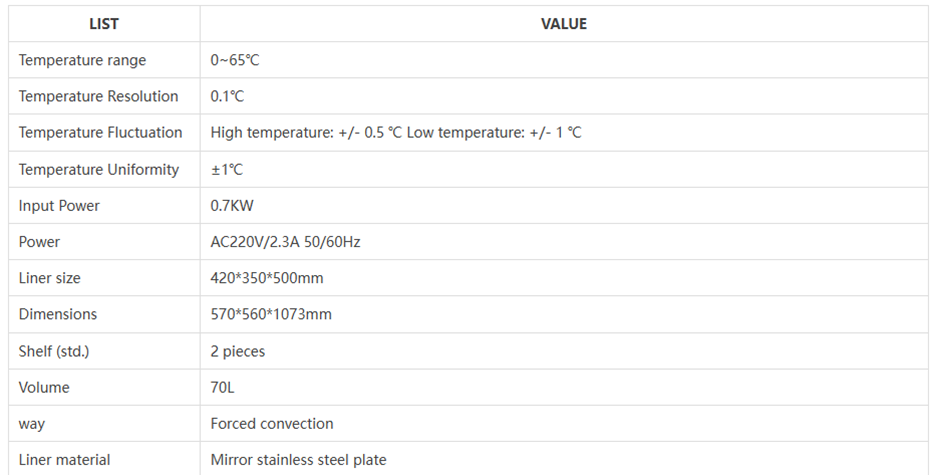Click the 0.1℃ resolution value
The height and width of the screenshot is (475, 940).
pyautogui.click(x=227, y=96)
